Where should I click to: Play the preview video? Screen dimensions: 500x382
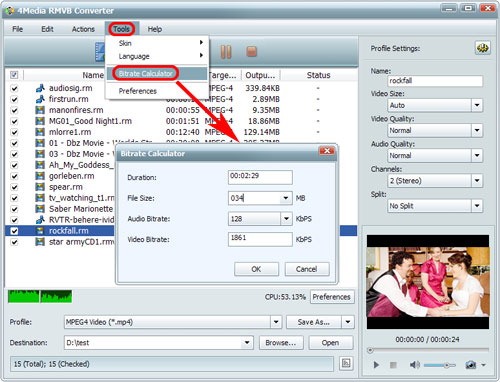tap(376, 365)
